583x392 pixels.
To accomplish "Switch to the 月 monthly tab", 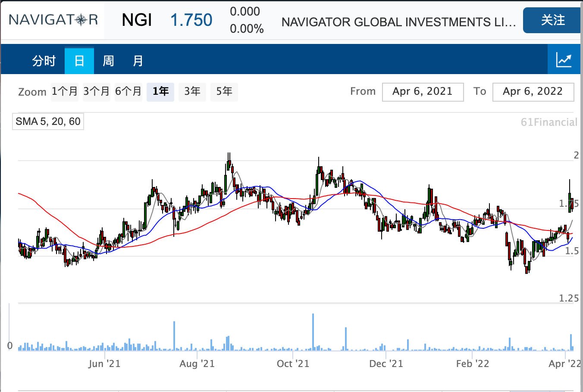I will (138, 61).
